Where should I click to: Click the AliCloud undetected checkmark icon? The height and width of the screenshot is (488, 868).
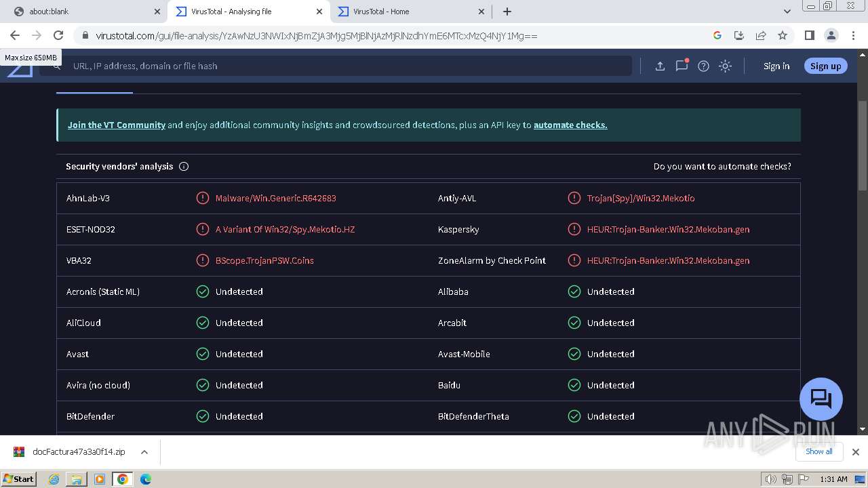(203, 323)
